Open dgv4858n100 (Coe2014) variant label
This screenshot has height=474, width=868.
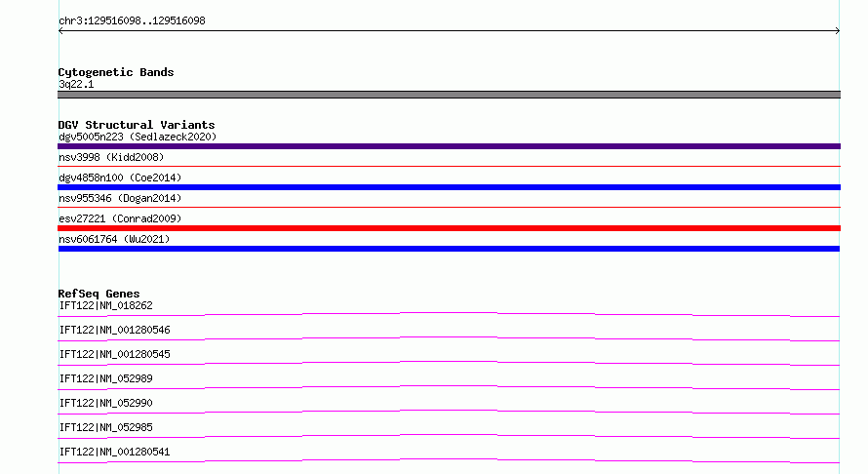120,178
